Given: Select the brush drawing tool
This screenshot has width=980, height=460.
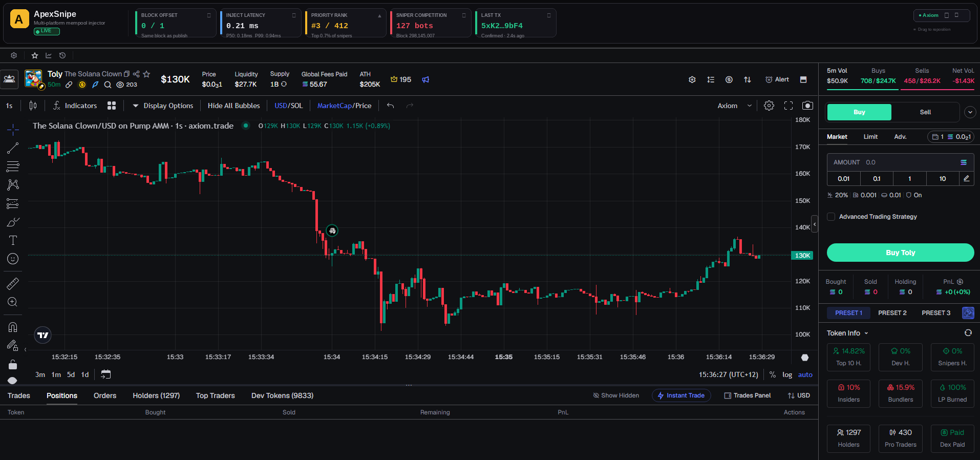Looking at the screenshot, I should (13, 222).
